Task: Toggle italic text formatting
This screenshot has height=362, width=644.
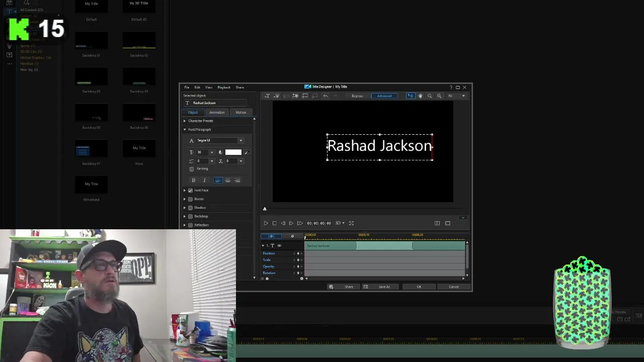Action: coord(204,180)
